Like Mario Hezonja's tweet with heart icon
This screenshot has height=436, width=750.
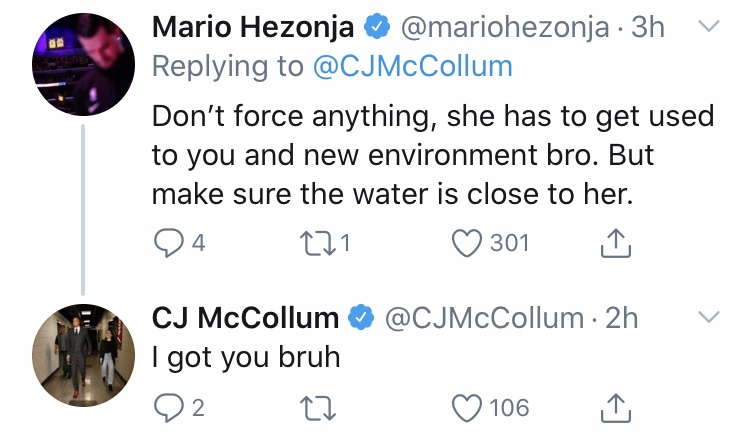pos(467,243)
